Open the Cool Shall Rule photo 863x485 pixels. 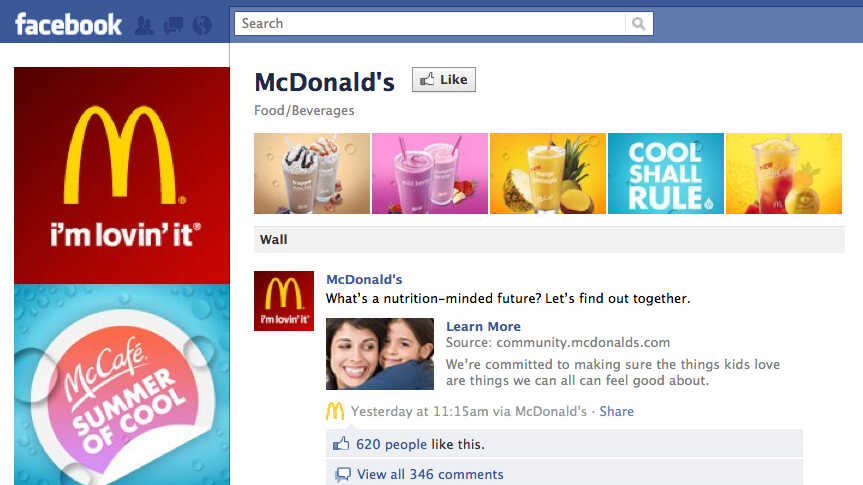click(665, 173)
